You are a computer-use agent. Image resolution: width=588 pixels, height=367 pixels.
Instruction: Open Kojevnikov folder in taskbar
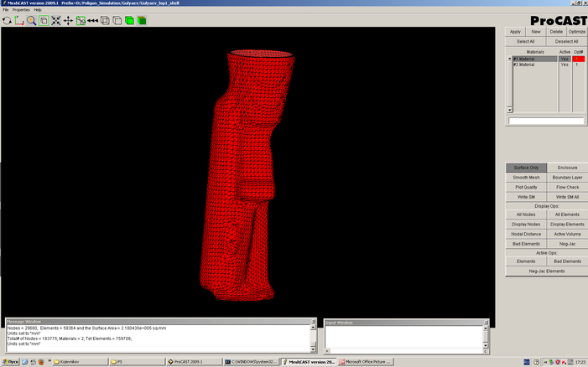[x=81, y=362]
